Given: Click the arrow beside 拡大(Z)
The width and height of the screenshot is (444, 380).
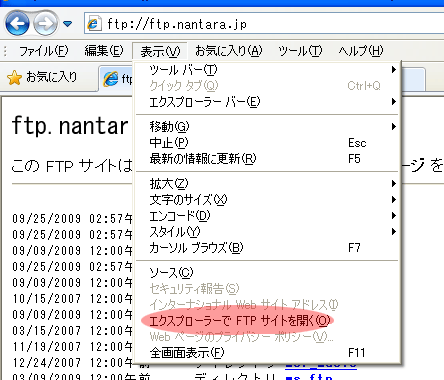Looking at the screenshot, I should 394,184.
